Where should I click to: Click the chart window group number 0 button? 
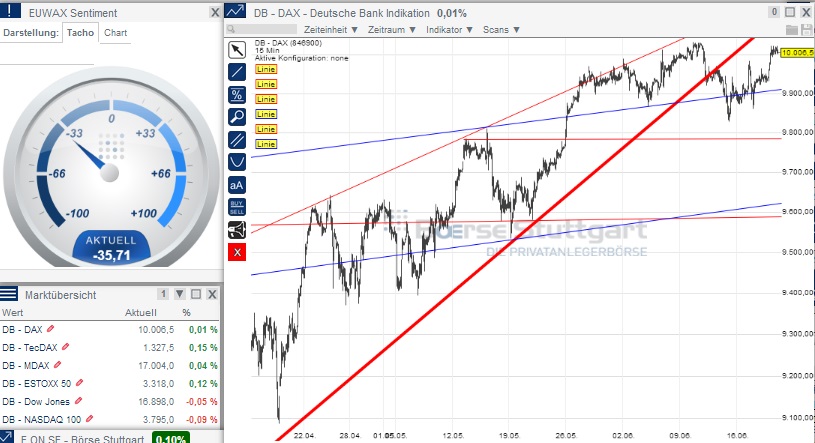pyautogui.click(x=774, y=12)
